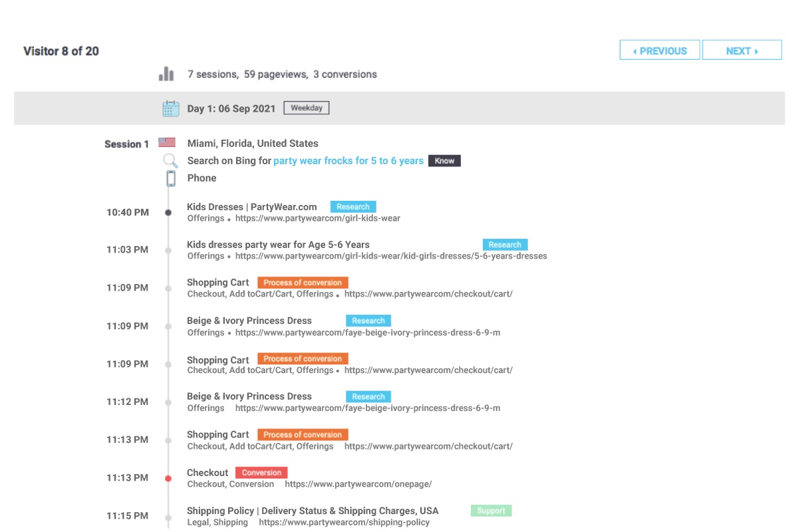
Task: Click the United States flag icon
Action: point(166,141)
